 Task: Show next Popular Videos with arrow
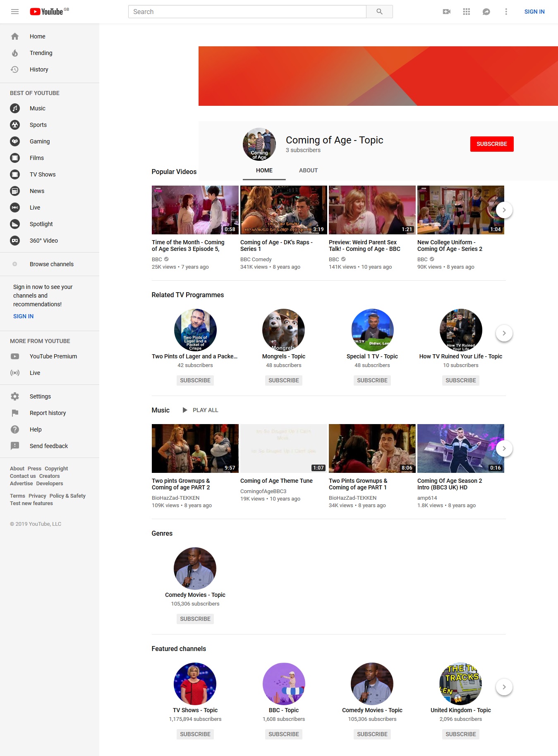coord(504,210)
